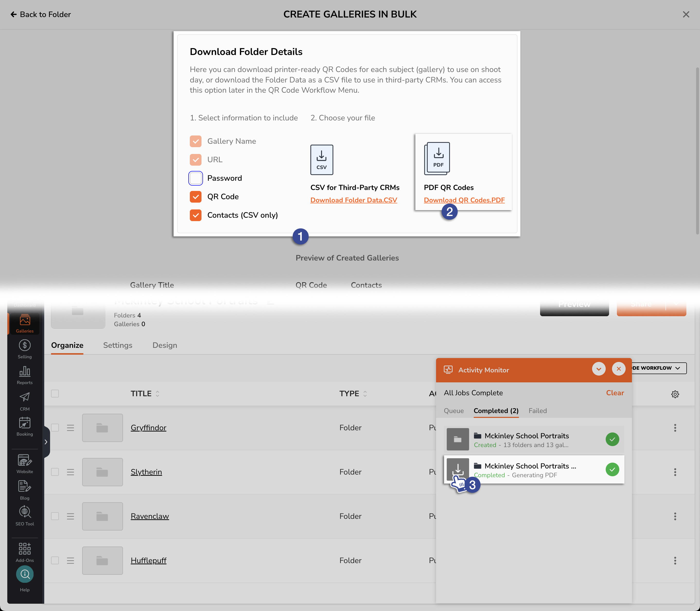Open the three-dot menu for Hufflepuff
700x611 pixels.
coord(675,561)
